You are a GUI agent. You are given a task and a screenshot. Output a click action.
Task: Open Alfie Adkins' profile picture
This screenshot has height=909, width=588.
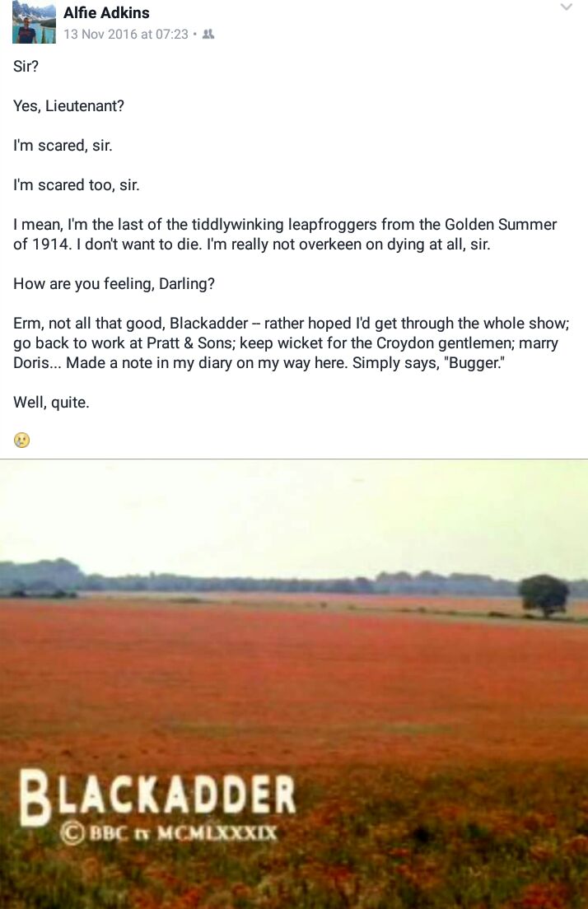[x=34, y=22]
